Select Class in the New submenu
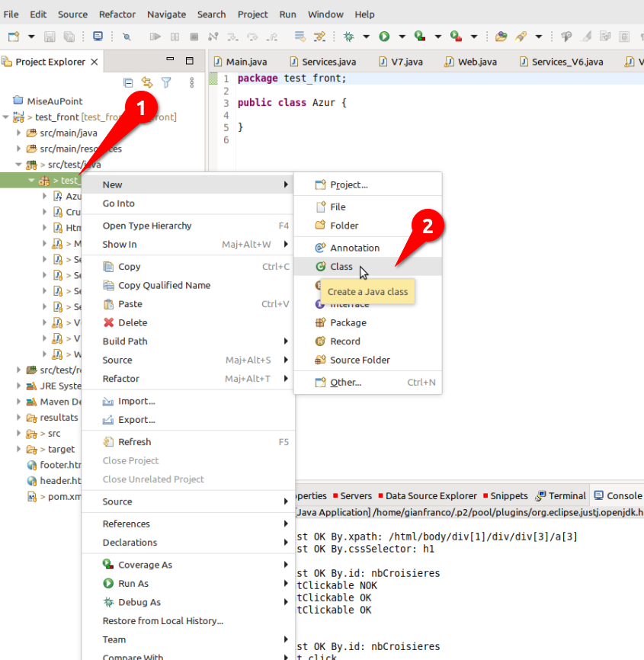The height and width of the screenshot is (660, 644). click(x=341, y=266)
